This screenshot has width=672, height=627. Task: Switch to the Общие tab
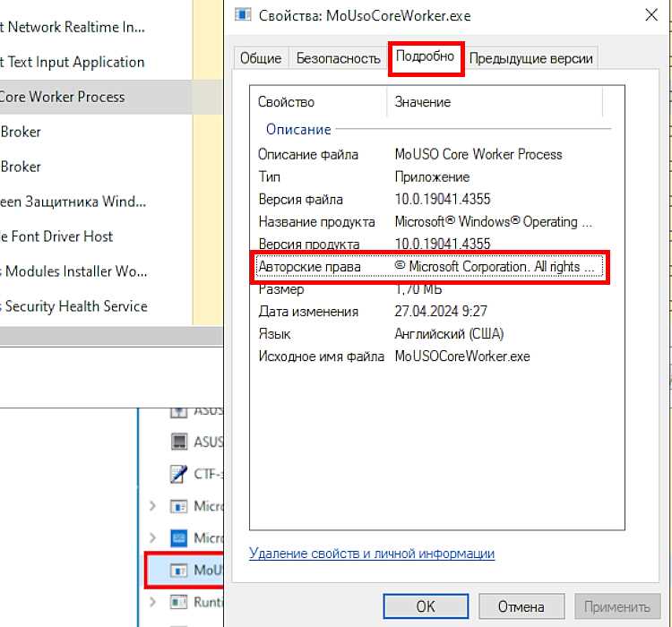click(x=261, y=58)
